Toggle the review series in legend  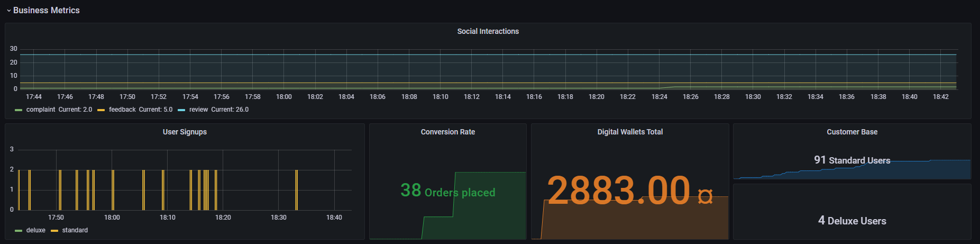[x=198, y=110]
